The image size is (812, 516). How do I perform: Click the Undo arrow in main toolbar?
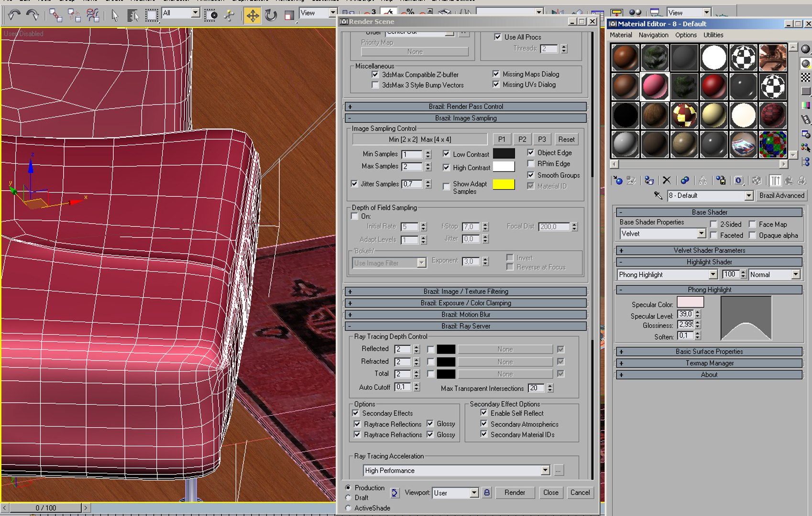(x=14, y=15)
